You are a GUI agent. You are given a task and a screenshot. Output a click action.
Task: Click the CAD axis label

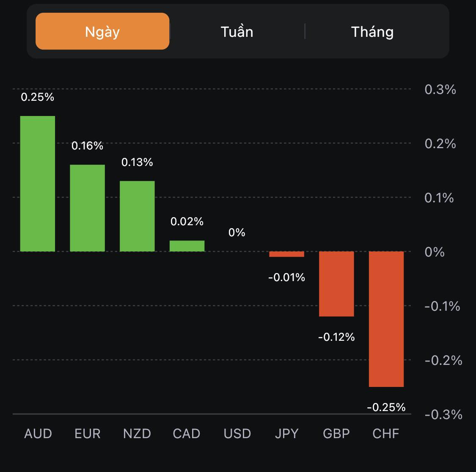pyautogui.click(x=187, y=434)
